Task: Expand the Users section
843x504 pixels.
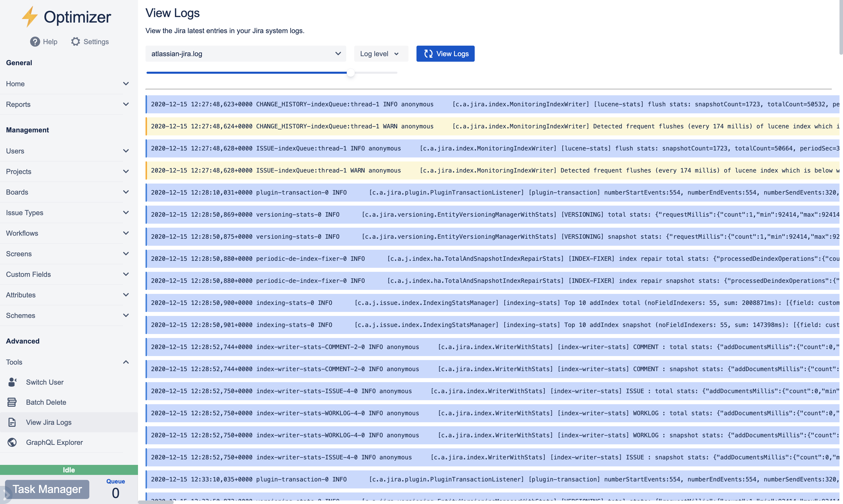Action: (126, 151)
